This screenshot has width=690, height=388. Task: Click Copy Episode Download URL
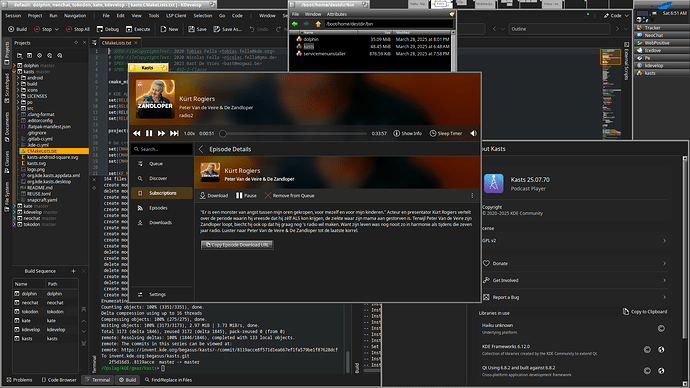237,245
